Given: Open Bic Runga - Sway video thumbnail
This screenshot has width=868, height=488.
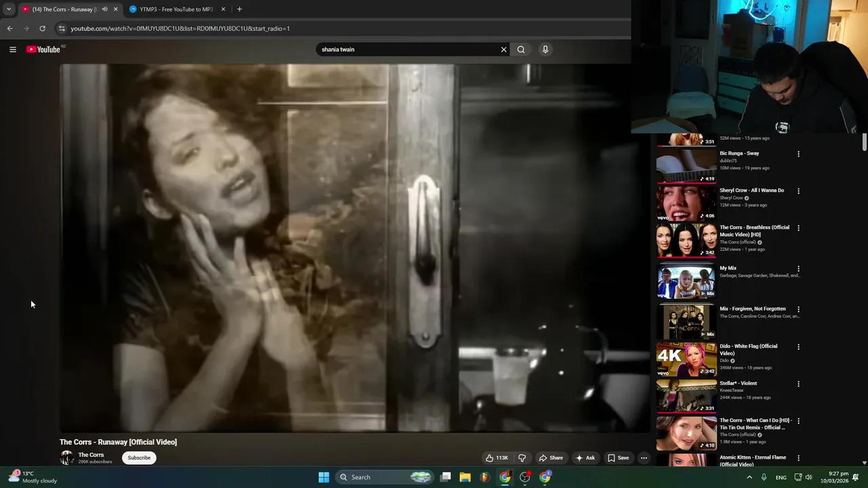Looking at the screenshot, I should 686,166.
